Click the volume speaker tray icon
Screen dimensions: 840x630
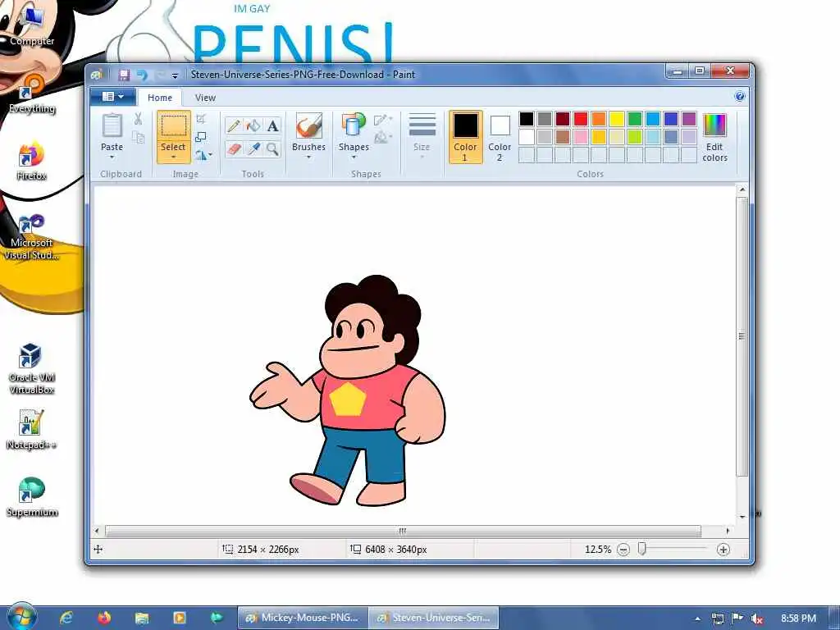(x=757, y=619)
